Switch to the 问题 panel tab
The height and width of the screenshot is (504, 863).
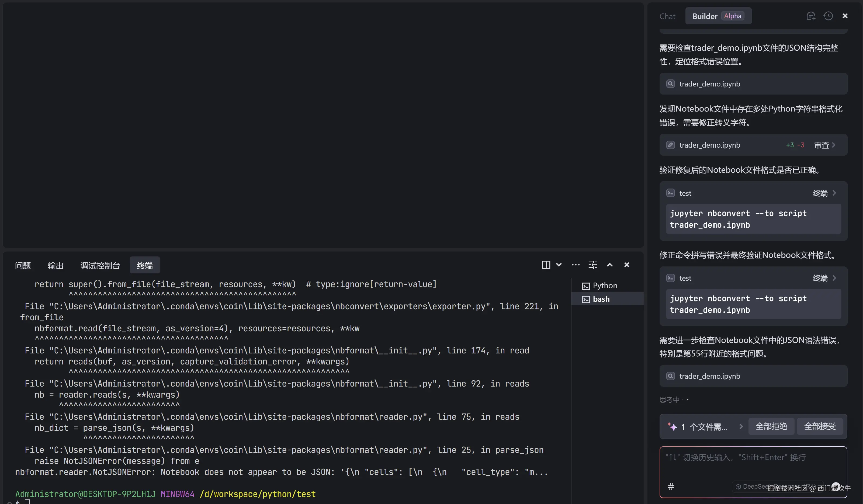click(23, 265)
